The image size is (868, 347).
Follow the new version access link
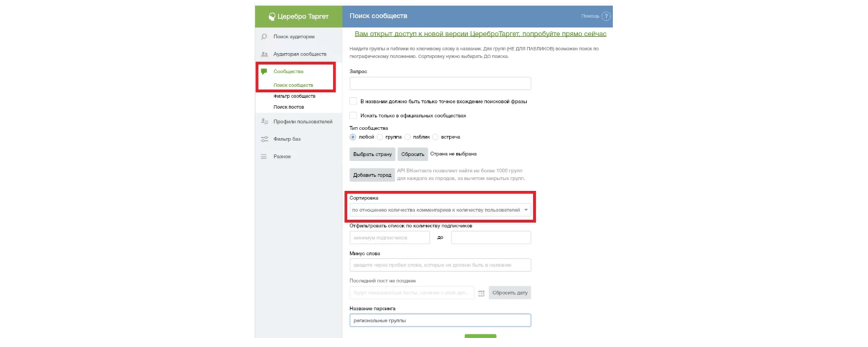click(x=480, y=34)
